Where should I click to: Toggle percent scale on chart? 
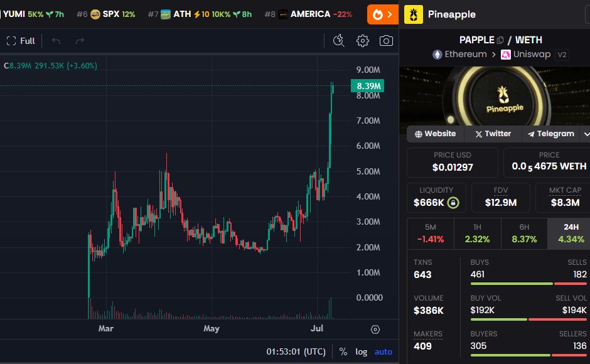[343, 351]
